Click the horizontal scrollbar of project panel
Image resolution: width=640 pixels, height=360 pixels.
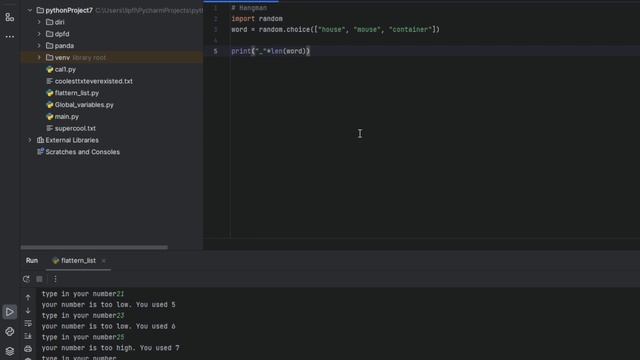point(94,247)
